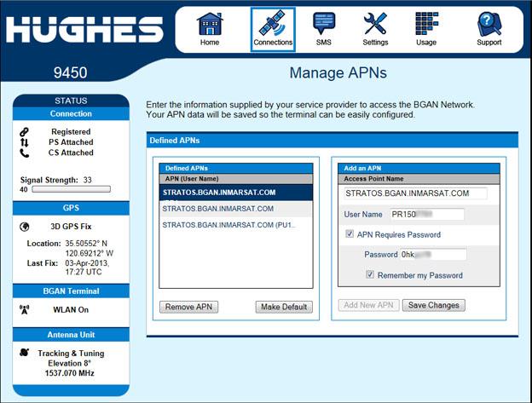This screenshot has height=403, width=532.
Task: Click the WLAN On status text
Action: point(71,310)
